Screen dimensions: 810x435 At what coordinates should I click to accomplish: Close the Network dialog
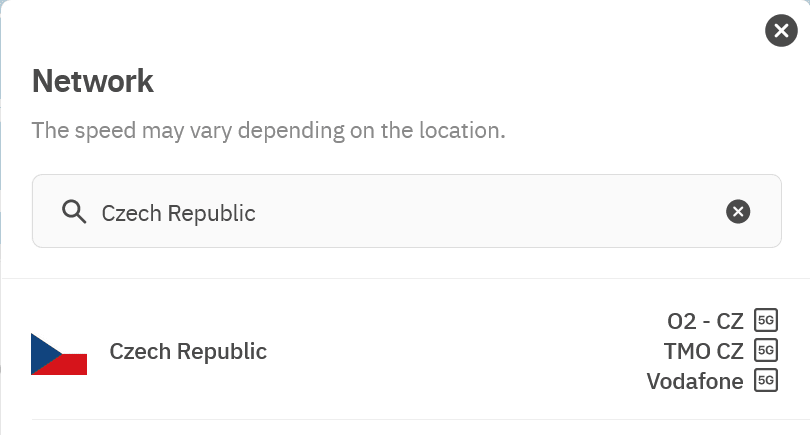pyautogui.click(x=781, y=30)
